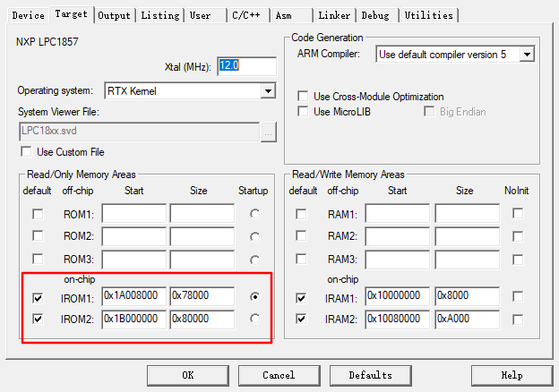
Task: Open the Output tab
Action: pyautogui.click(x=114, y=15)
